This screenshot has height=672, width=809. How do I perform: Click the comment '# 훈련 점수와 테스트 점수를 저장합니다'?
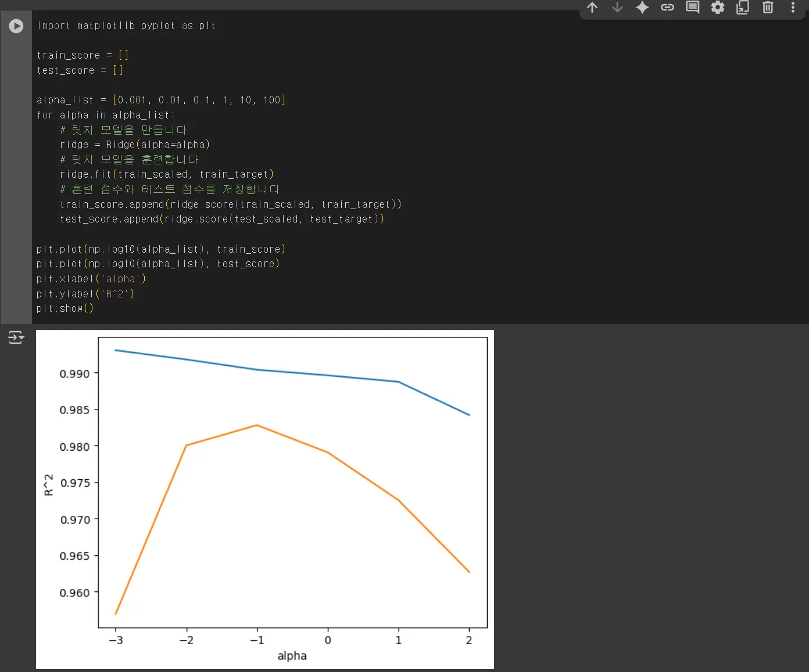170,189
